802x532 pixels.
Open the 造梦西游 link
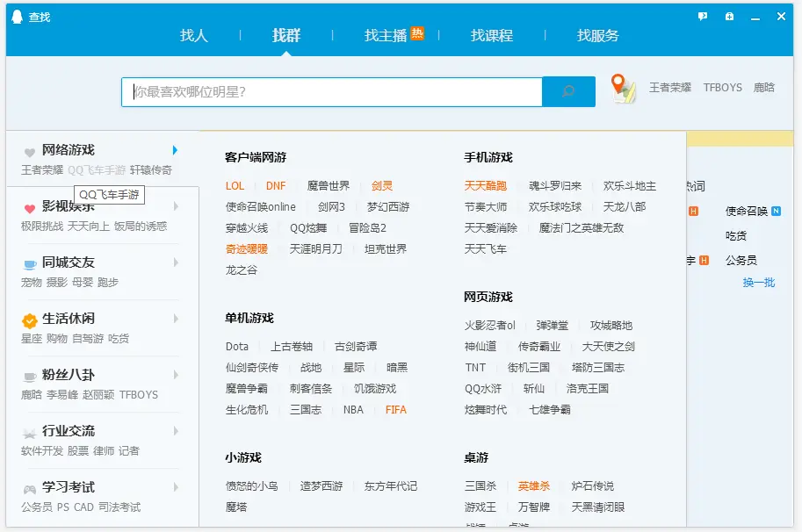(x=322, y=486)
